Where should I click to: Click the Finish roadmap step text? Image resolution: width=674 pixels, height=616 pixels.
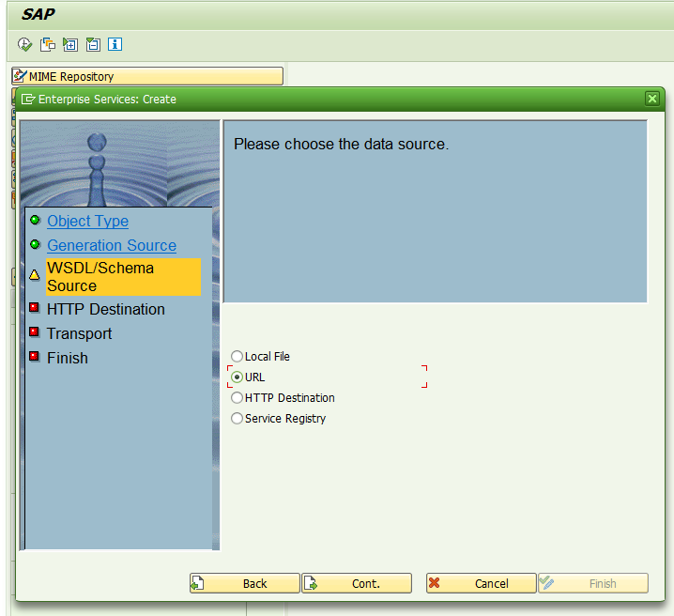click(x=68, y=358)
